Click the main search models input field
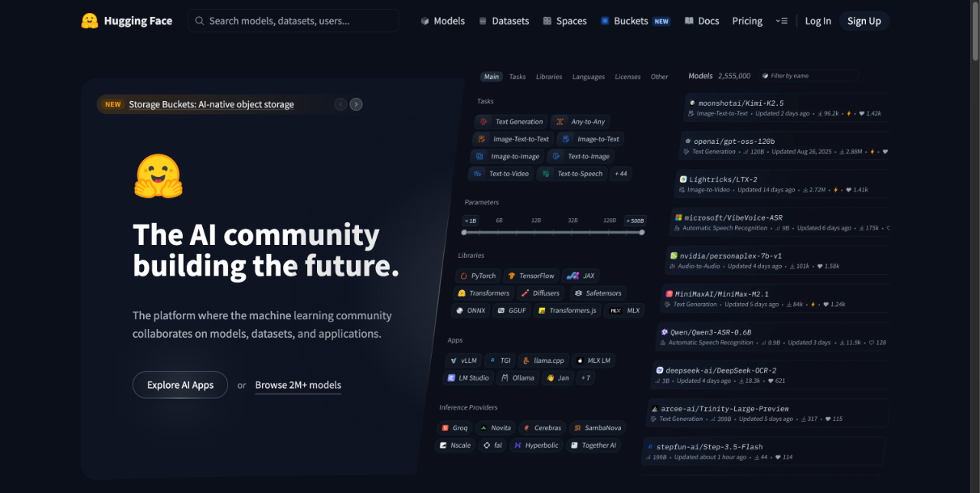This screenshot has height=493, width=980. point(293,21)
